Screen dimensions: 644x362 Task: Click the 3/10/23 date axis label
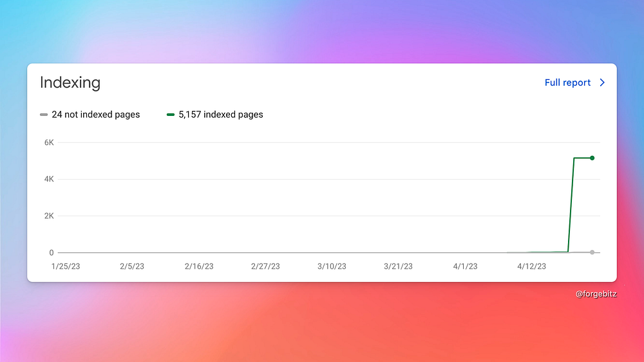(332, 266)
